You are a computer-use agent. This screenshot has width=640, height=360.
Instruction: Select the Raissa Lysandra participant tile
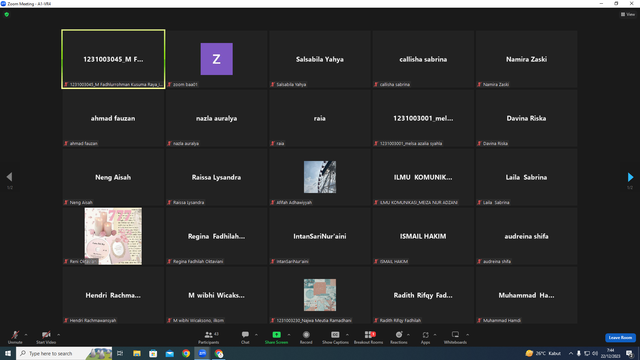[x=216, y=177]
